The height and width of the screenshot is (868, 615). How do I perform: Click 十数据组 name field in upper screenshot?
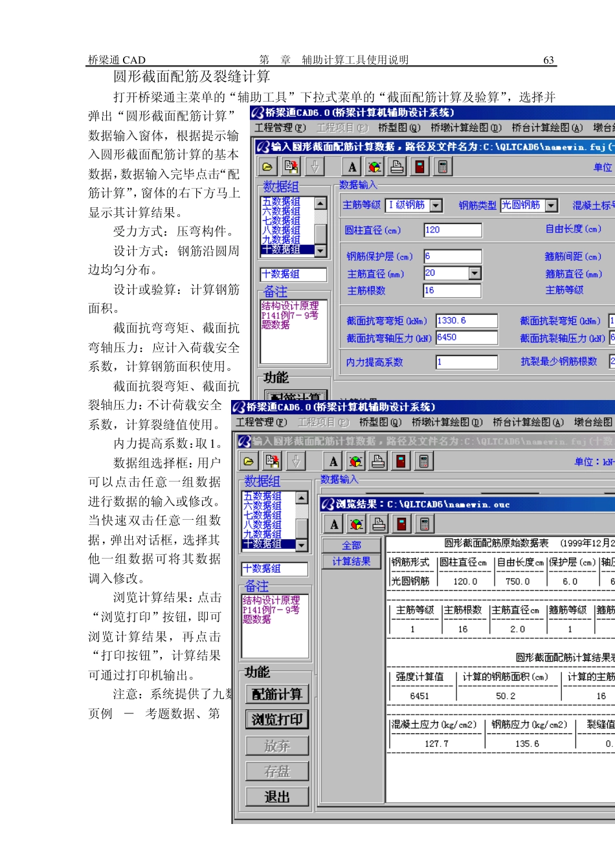[293, 274]
